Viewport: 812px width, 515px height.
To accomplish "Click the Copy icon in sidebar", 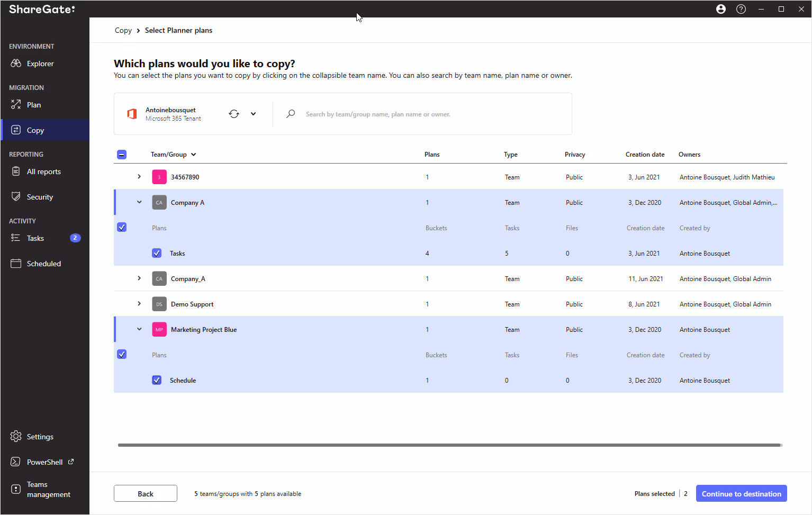I will [x=16, y=130].
